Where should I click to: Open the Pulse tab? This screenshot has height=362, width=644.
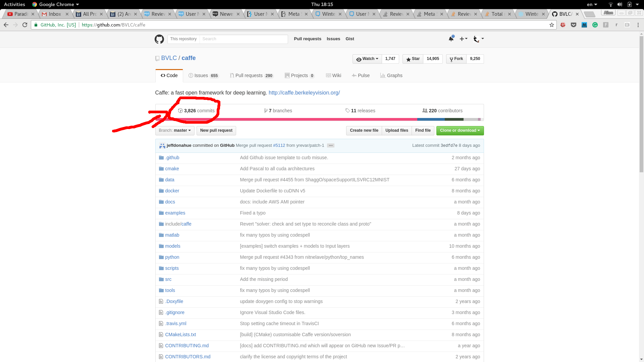click(361, 75)
